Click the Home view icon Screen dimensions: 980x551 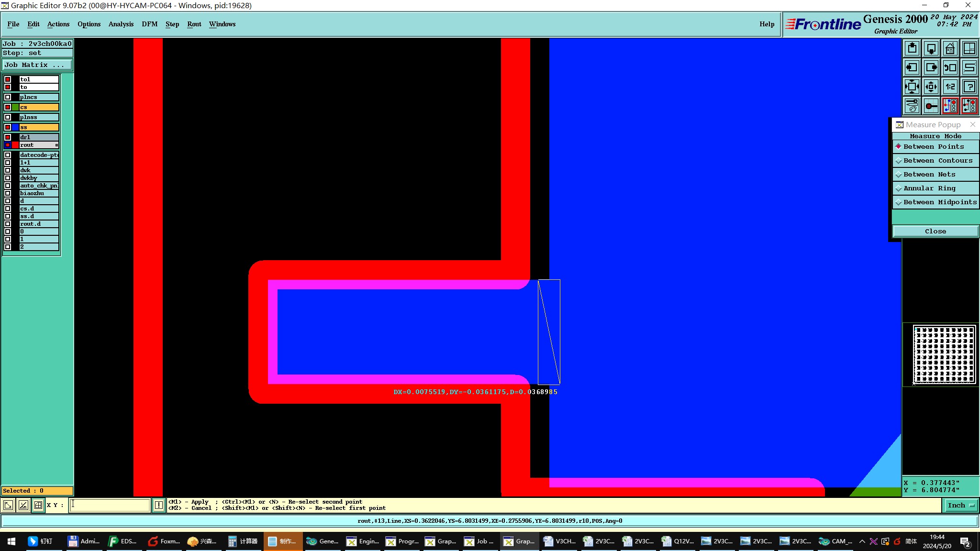click(950, 48)
